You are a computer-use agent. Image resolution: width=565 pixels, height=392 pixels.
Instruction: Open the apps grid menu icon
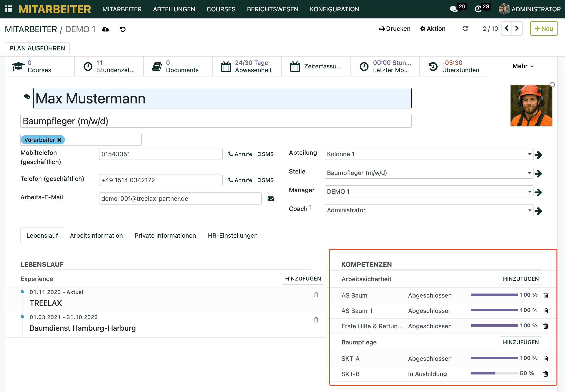[x=9, y=9]
